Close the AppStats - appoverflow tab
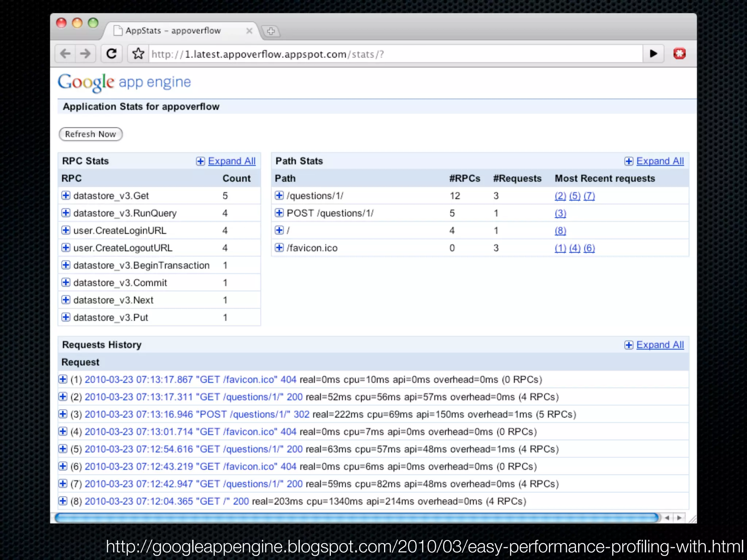Image resolution: width=747 pixels, height=560 pixels. 249,31
